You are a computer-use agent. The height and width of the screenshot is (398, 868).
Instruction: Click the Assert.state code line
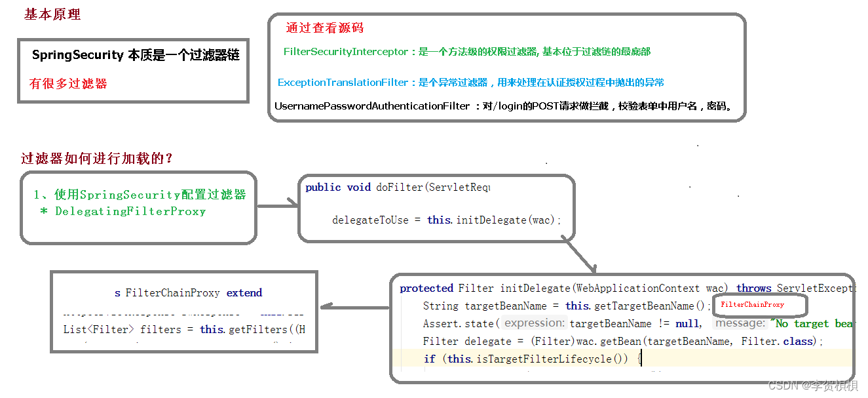click(x=638, y=324)
